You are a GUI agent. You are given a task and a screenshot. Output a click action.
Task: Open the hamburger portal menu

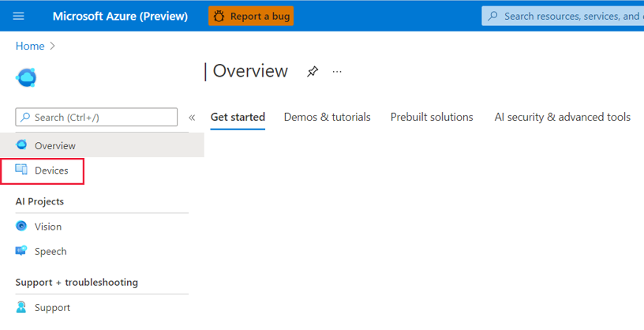pyautogui.click(x=18, y=16)
